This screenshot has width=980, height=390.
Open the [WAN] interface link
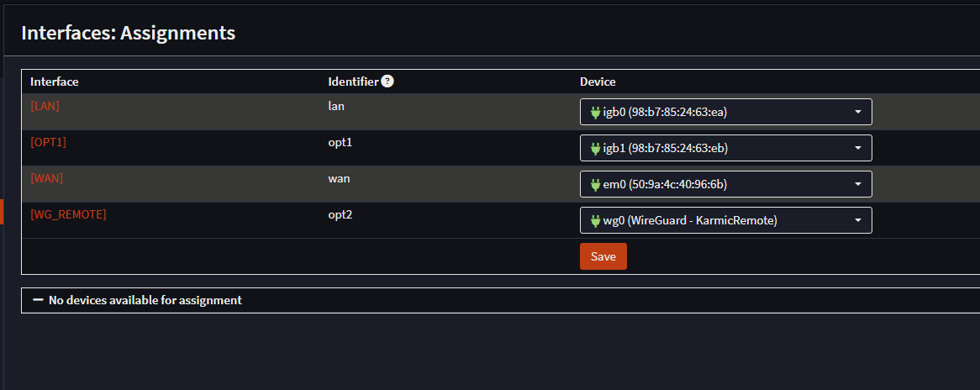tap(47, 179)
